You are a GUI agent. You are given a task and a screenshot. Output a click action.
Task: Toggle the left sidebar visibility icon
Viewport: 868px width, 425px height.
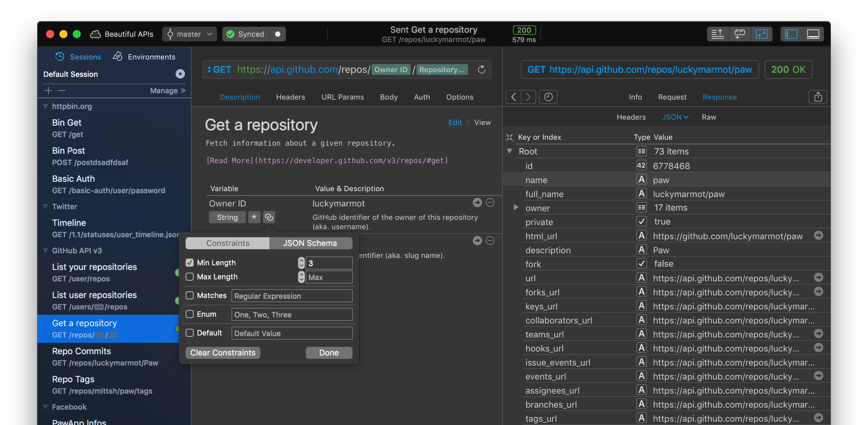[x=791, y=34]
